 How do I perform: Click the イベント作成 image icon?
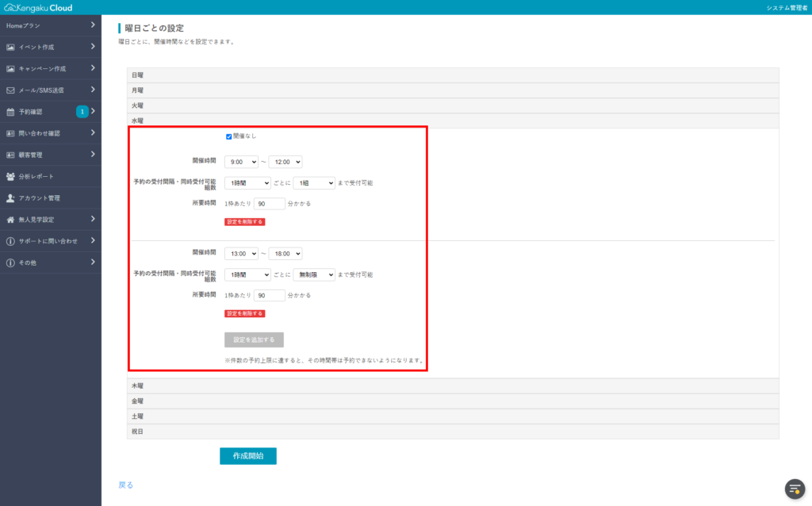(10, 47)
